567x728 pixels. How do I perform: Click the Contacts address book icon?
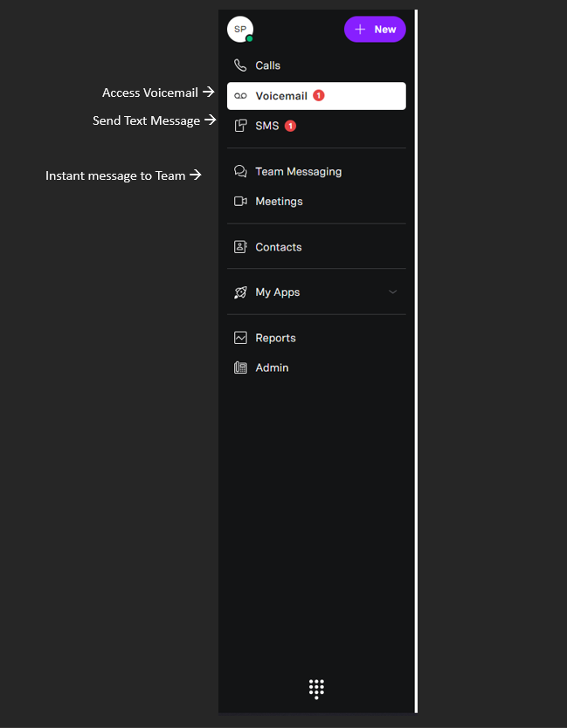[240, 247]
